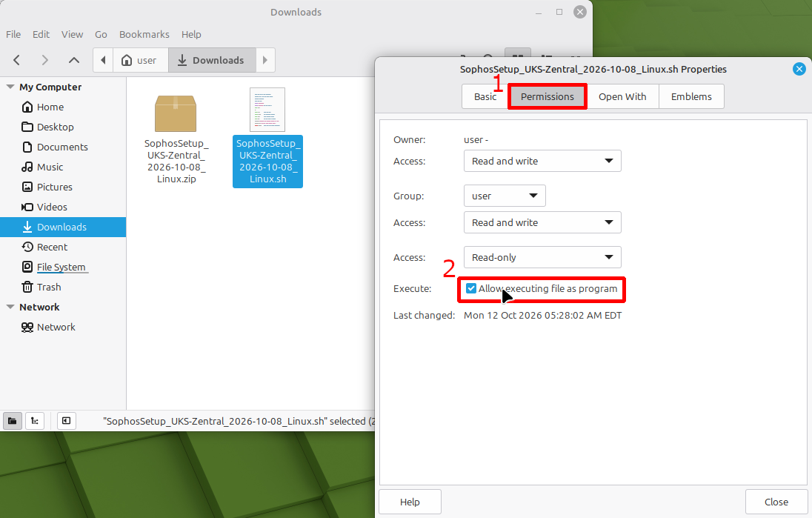Click the forward navigation arrow in toolbar
The height and width of the screenshot is (518, 812).
click(45, 60)
